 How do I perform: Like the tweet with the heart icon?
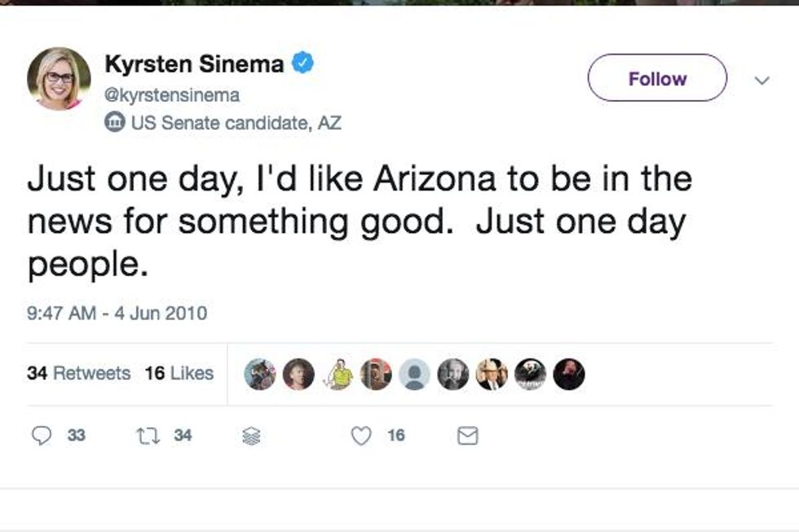pos(361,437)
